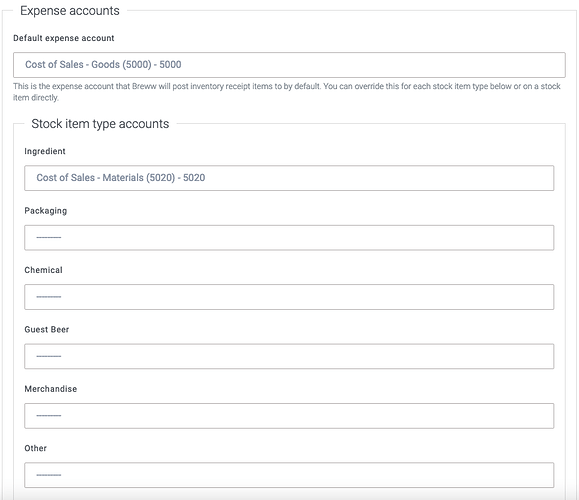
Task: Click the Default expense account label
Action: 64,38
